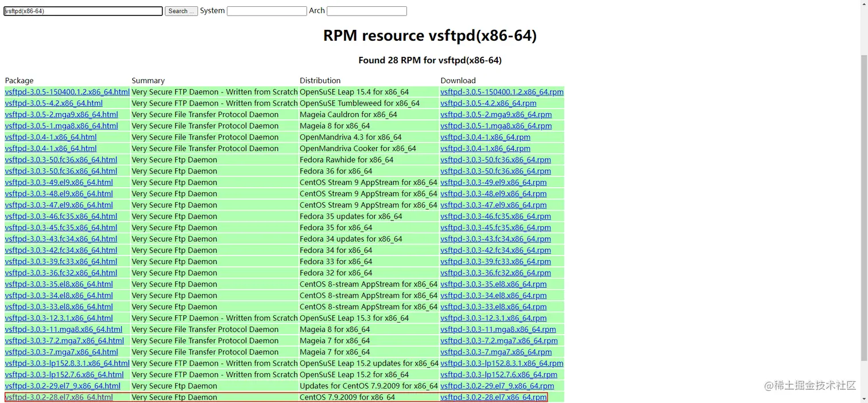868x403 pixels.
Task: Download vsftpd-3.0.3-43.fc34.x86_64.rpm
Action: click(x=495, y=239)
